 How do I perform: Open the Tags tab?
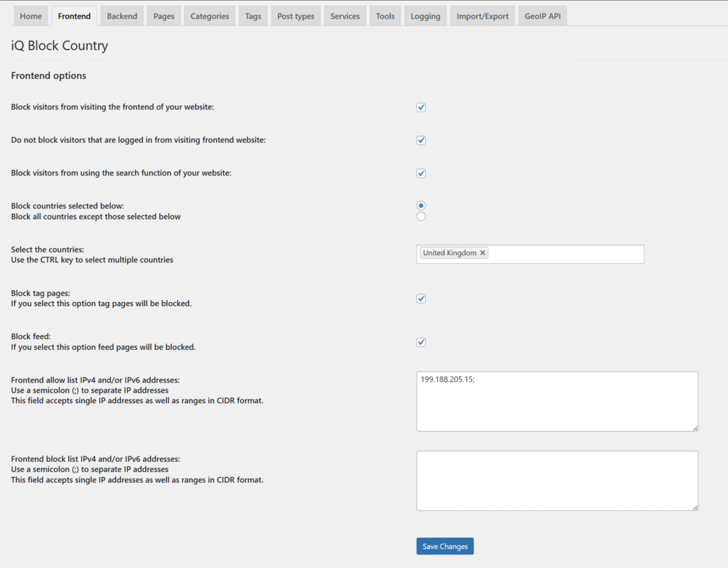253,16
